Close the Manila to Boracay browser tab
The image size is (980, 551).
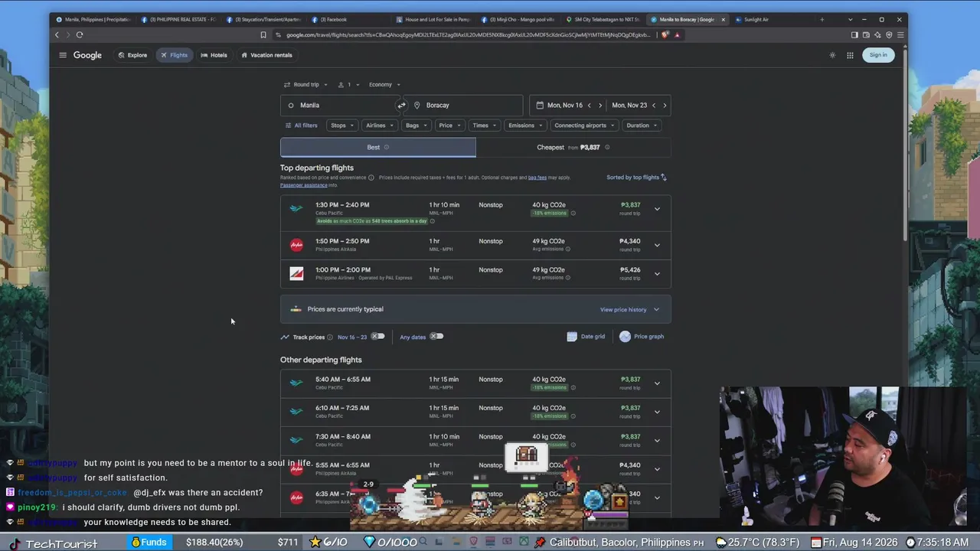723,19
